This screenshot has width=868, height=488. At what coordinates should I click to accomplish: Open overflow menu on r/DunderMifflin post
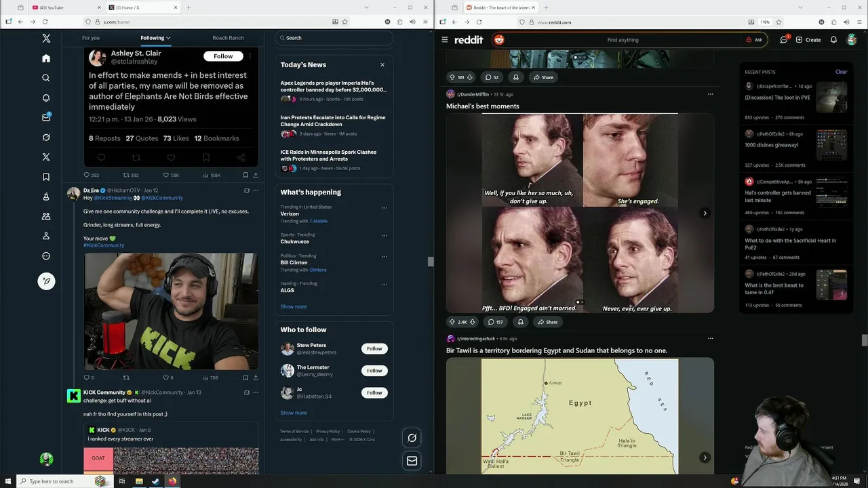(x=710, y=94)
